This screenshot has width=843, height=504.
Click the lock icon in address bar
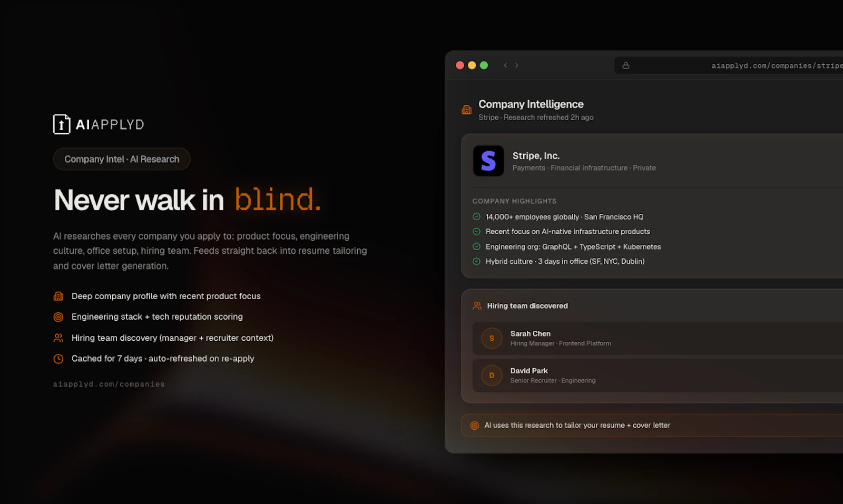pos(626,65)
